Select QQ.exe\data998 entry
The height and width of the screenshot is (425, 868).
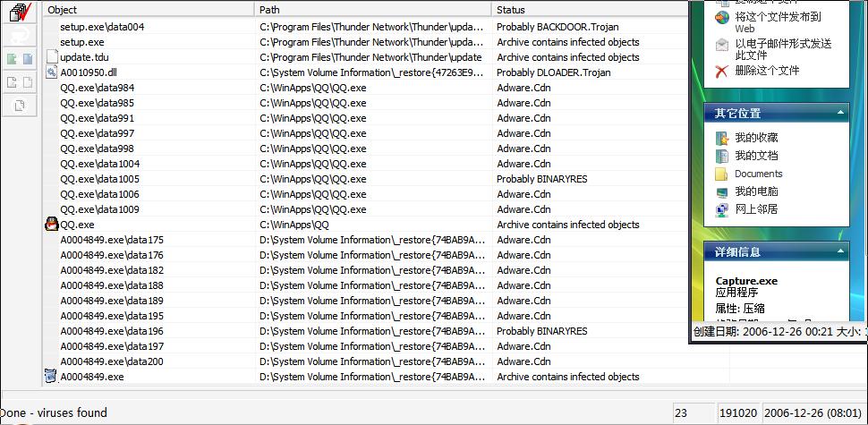coord(97,149)
